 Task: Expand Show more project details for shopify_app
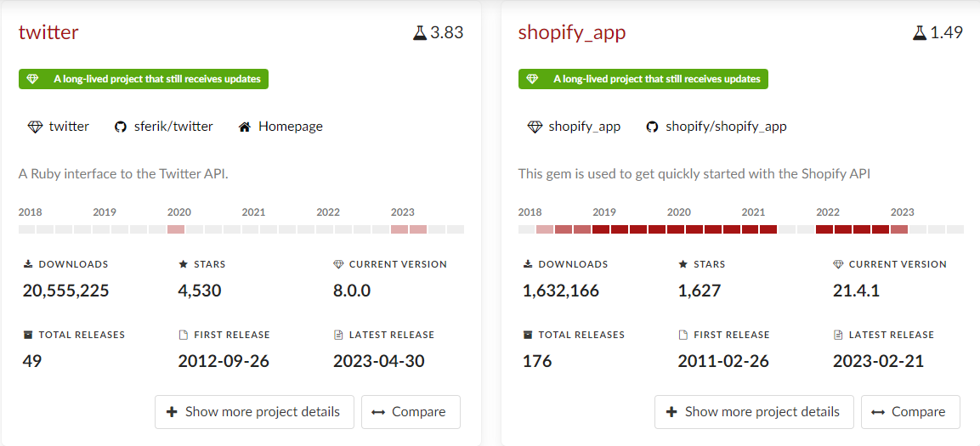coord(754,412)
